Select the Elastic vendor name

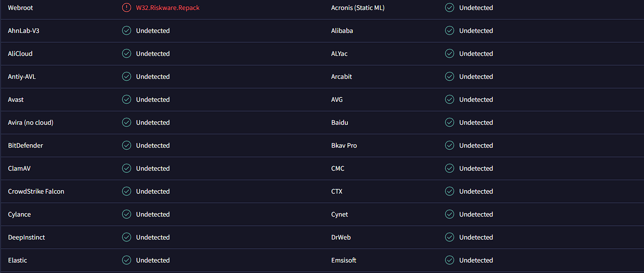(x=17, y=261)
